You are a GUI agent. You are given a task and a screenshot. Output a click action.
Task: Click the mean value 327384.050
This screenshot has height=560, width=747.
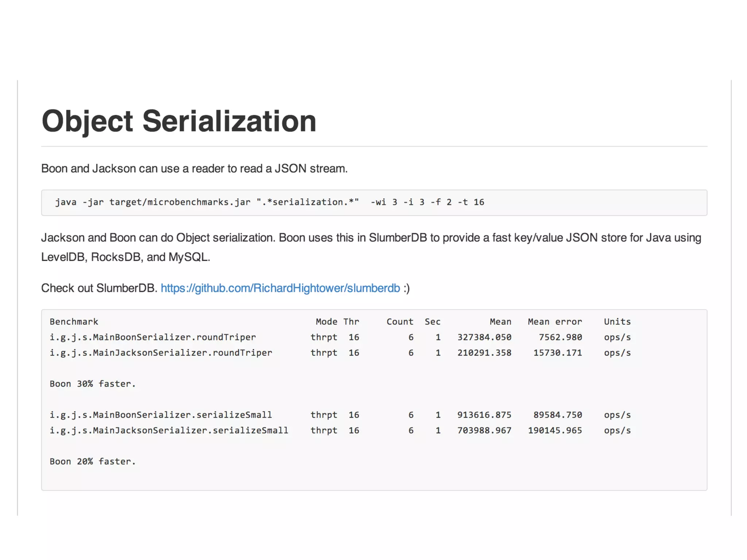pos(484,338)
